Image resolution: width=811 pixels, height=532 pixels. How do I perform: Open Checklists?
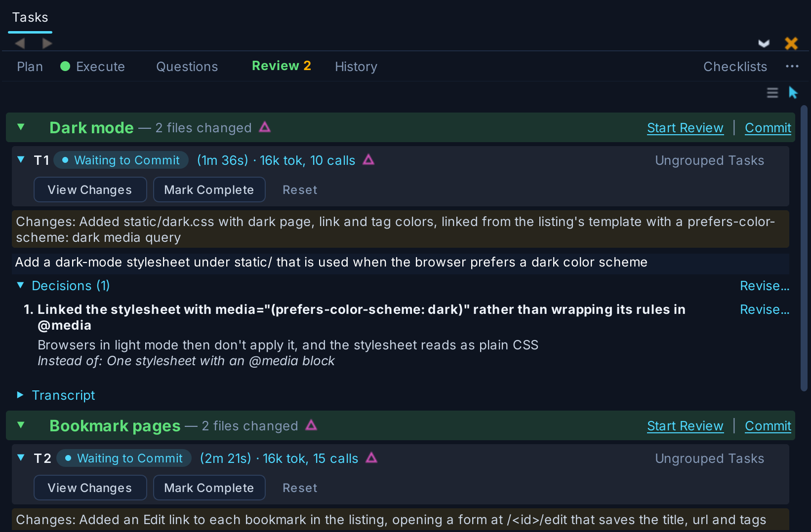pos(735,67)
